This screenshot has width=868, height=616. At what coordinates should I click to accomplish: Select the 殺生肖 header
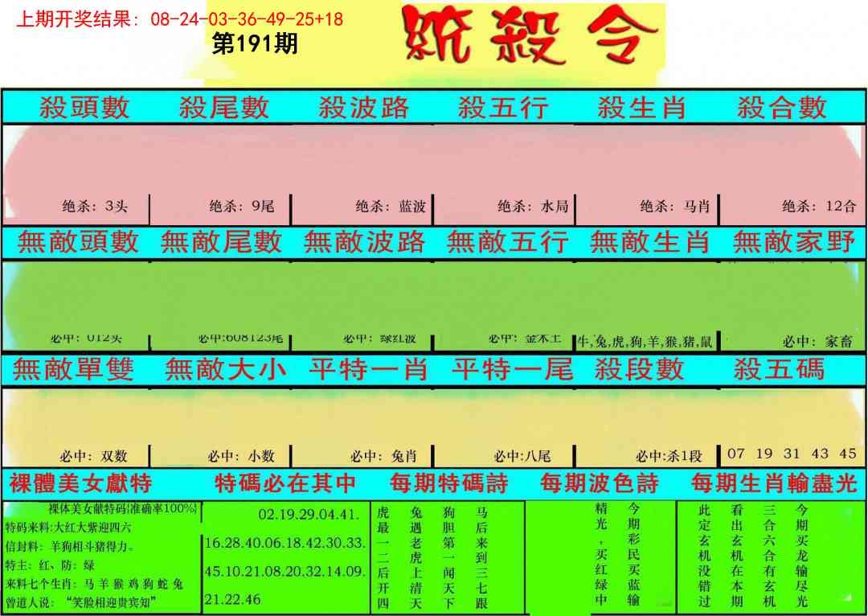click(642, 108)
